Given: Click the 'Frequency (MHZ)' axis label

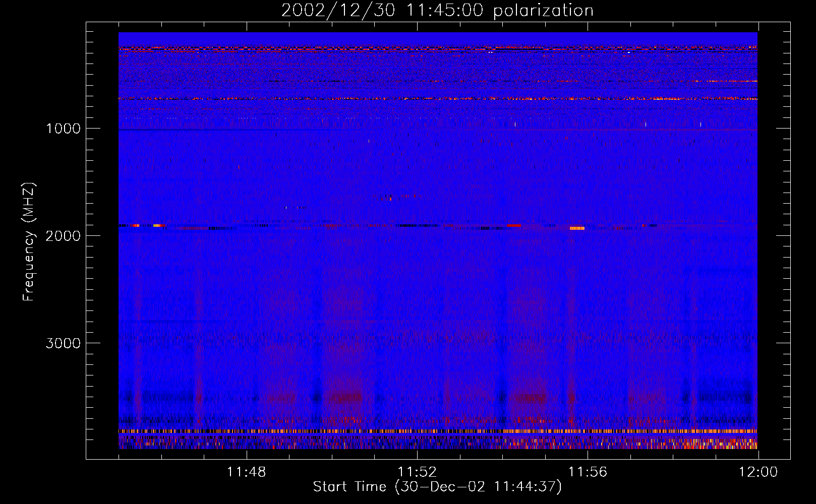Looking at the screenshot, I should coord(29,241).
